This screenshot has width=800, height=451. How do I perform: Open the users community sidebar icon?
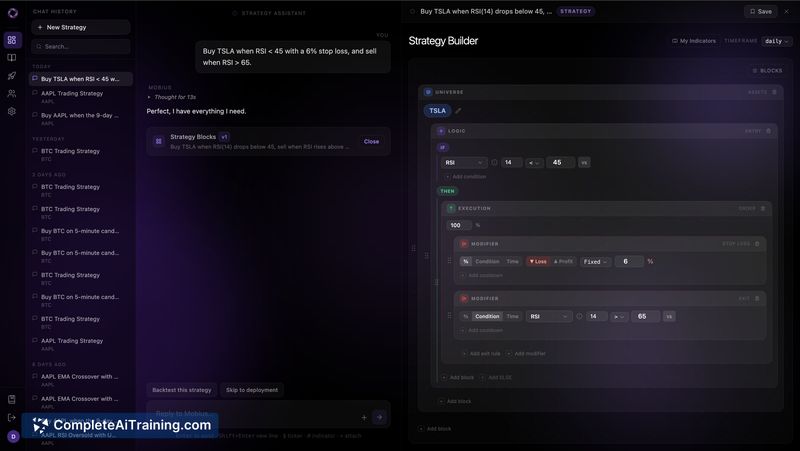tap(12, 93)
